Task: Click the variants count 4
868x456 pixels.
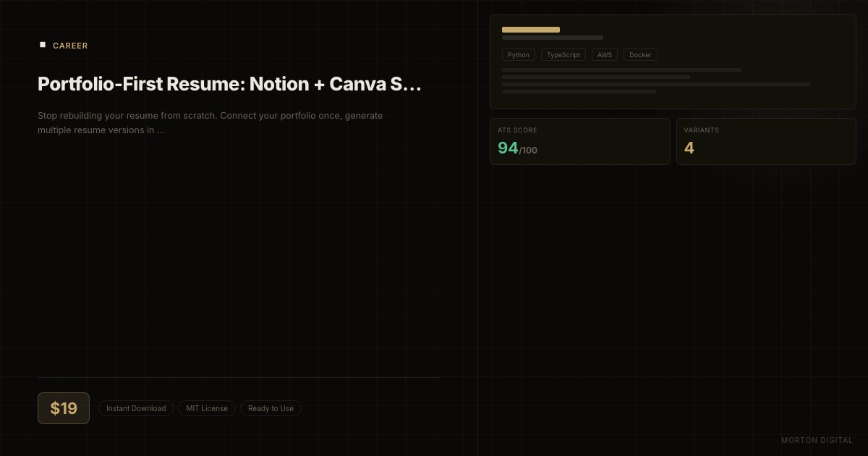Action: (x=689, y=148)
